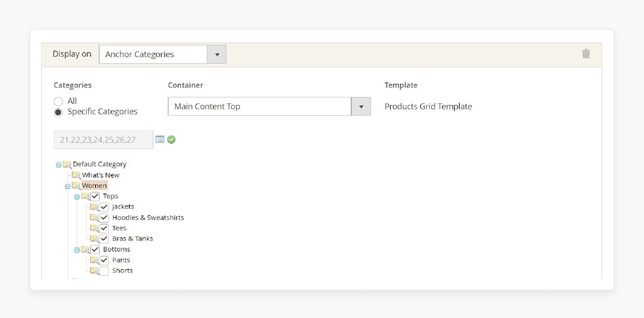Select the What's New tree label
The image size is (644, 318).
click(101, 175)
